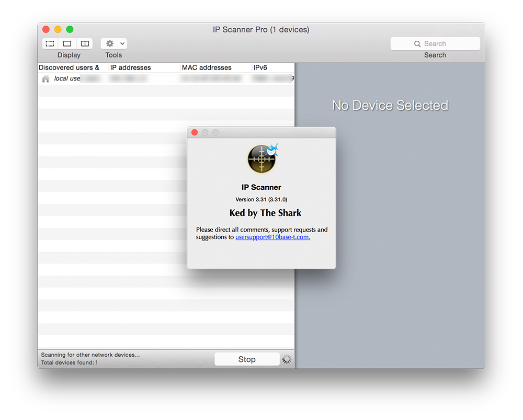
Task: Select the dashed-outline display mode icon
Action: [x=50, y=44]
